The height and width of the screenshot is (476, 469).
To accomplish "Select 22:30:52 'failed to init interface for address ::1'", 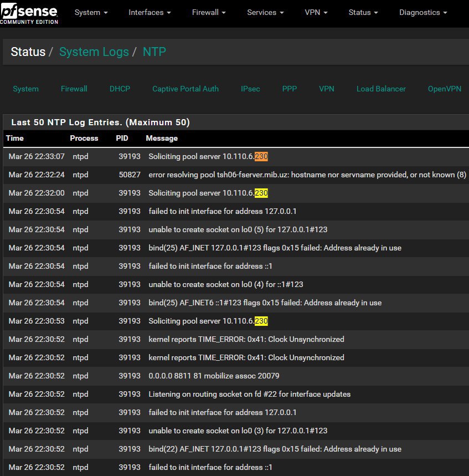I will 210,467.
